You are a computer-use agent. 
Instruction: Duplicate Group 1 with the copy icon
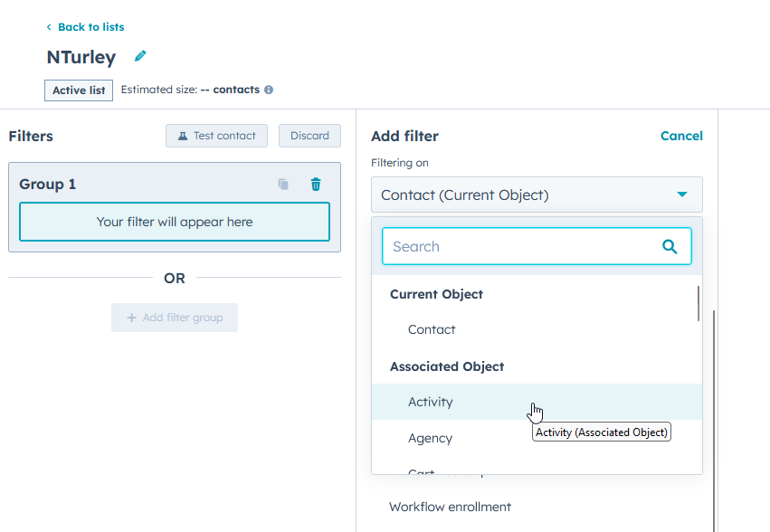tap(283, 184)
